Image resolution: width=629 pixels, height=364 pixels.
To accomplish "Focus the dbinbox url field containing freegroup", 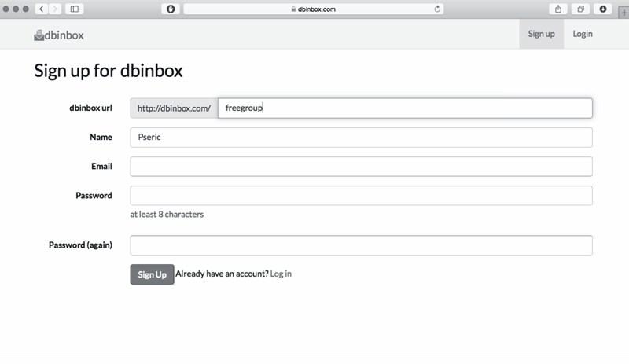I will click(x=405, y=108).
